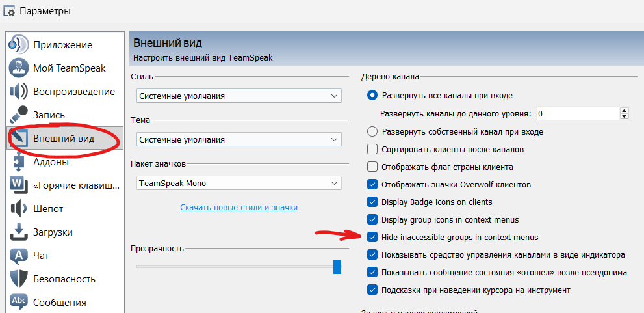
Task: Expand the Стиль dropdown
Action: (238, 96)
